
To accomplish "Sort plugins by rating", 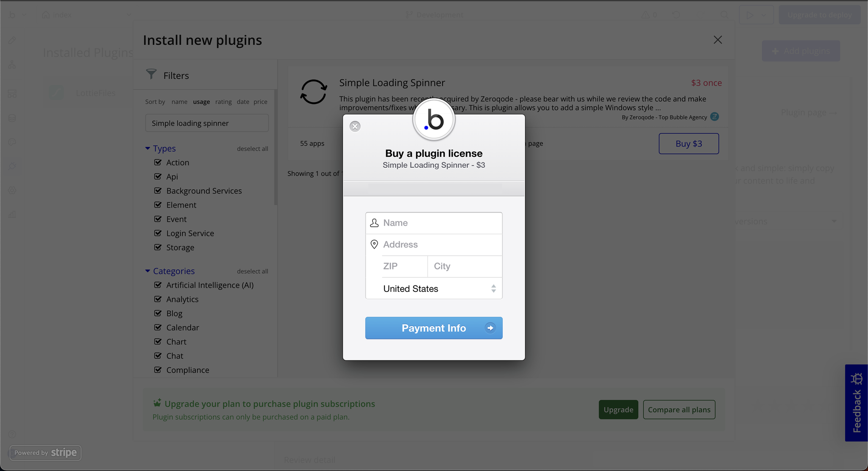I will tap(223, 102).
